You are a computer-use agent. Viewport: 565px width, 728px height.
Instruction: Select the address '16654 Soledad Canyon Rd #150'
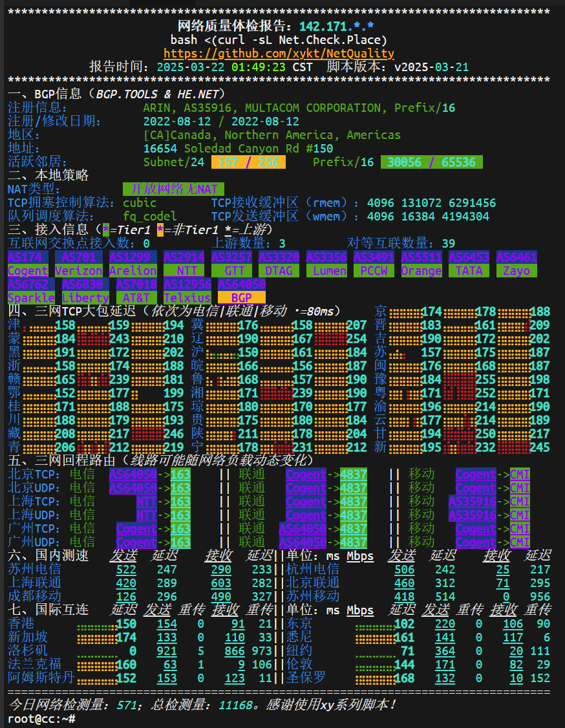click(238, 149)
